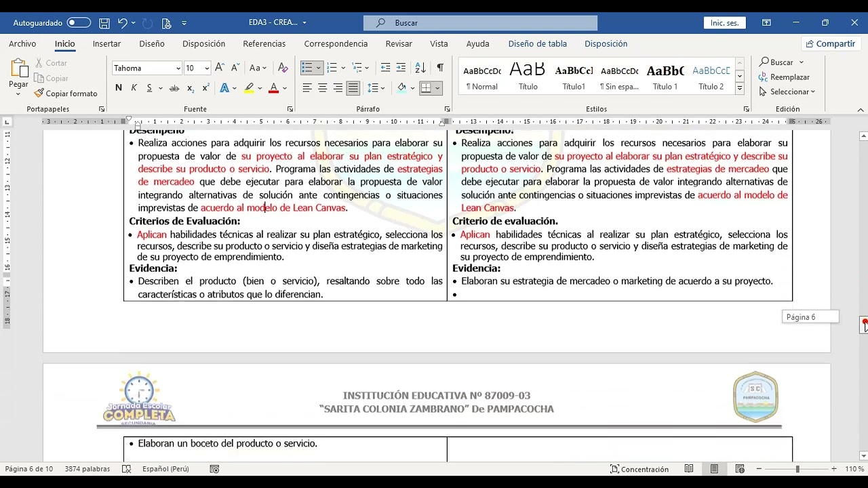Sort the selection alphabetically

coord(420,68)
